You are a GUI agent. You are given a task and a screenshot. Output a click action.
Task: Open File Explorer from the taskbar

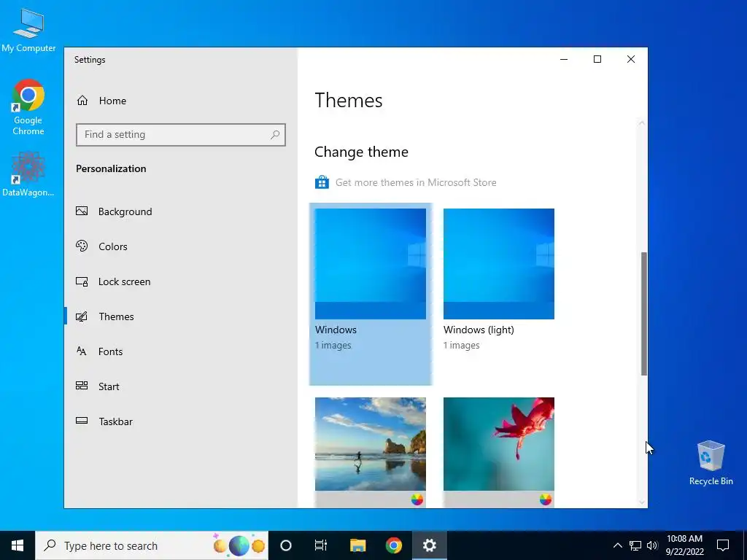click(357, 545)
